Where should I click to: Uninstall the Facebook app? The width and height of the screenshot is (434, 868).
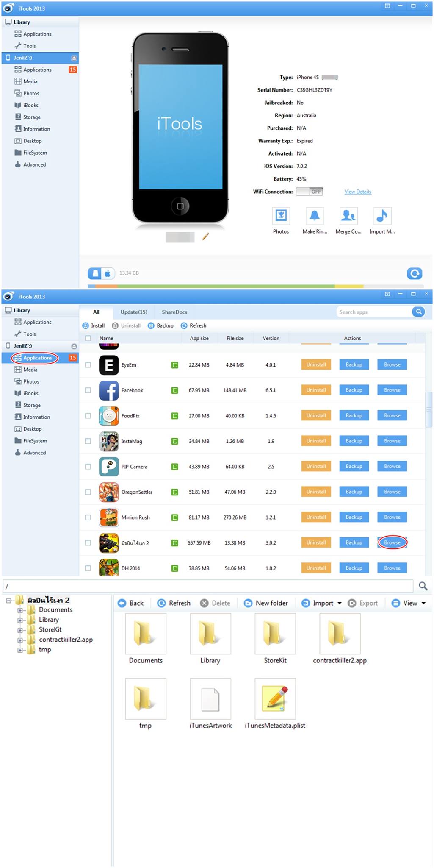tap(316, 390)
